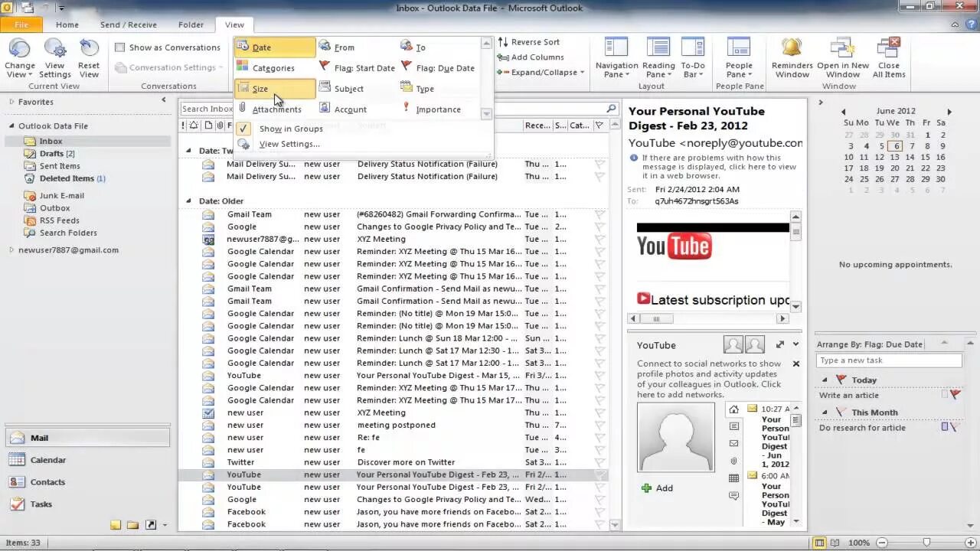Open People Pane options

click(x=739, y=58)
